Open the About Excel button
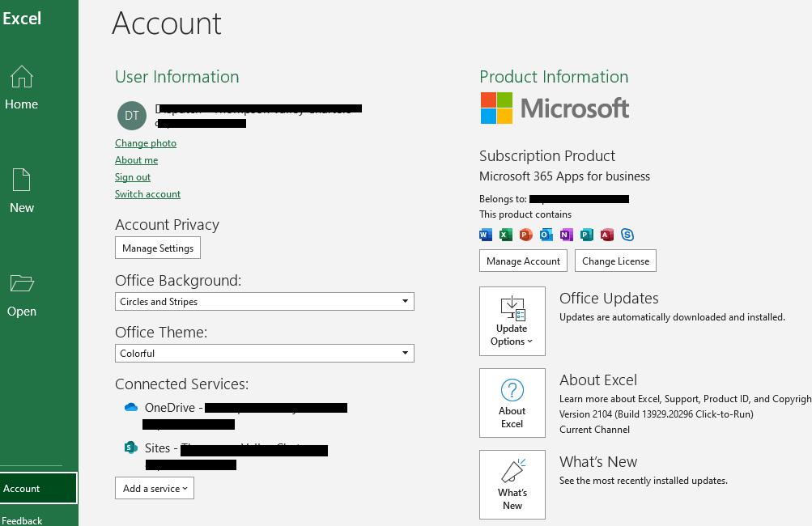This screenshot has height=526, width=812. (x=512, y=403)
